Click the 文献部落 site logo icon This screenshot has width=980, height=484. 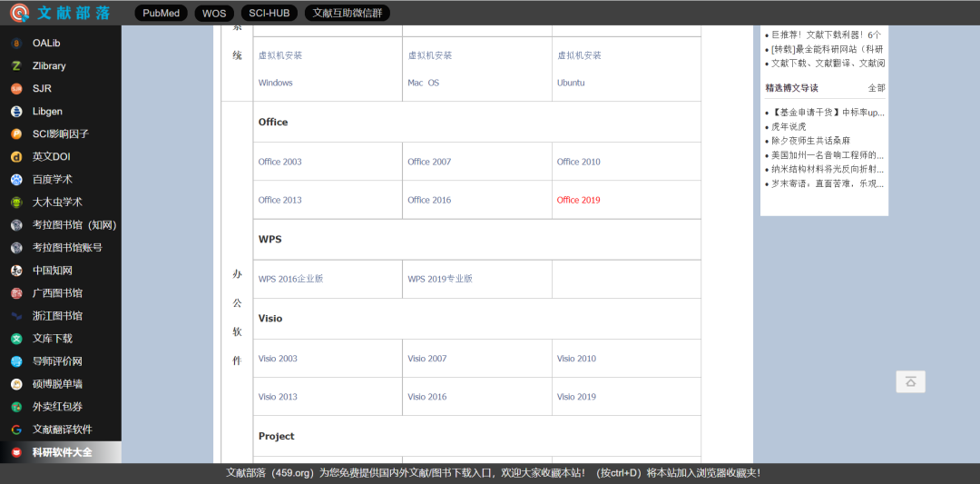[20, 12]
